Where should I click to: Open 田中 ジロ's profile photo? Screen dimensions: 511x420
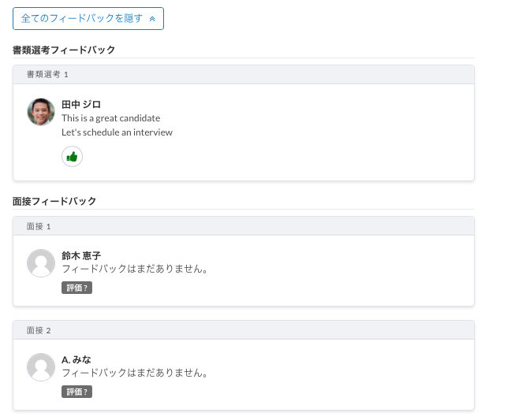point(41,112)
